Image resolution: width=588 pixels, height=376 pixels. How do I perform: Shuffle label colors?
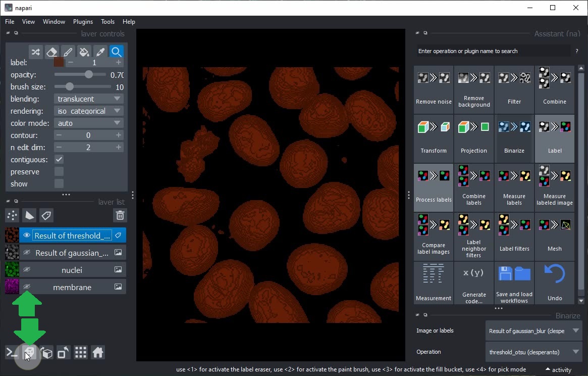point(35,52)
